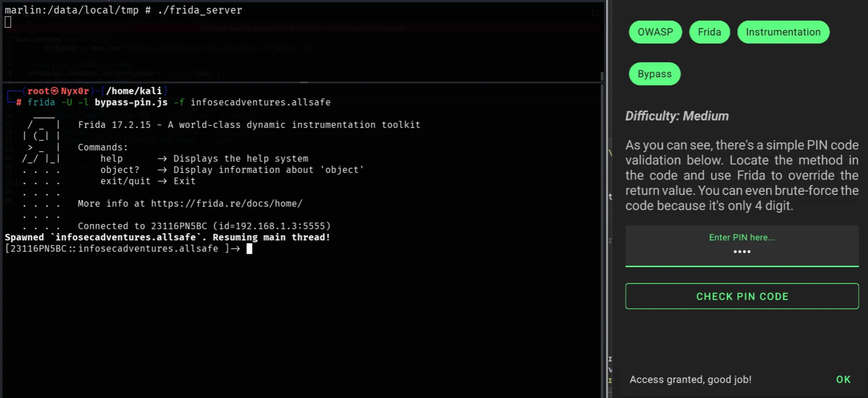The height and width of the screenshot is (398, 868).
Task: Click the Frida REPL prompt cursor
Action: click(249, 249)
